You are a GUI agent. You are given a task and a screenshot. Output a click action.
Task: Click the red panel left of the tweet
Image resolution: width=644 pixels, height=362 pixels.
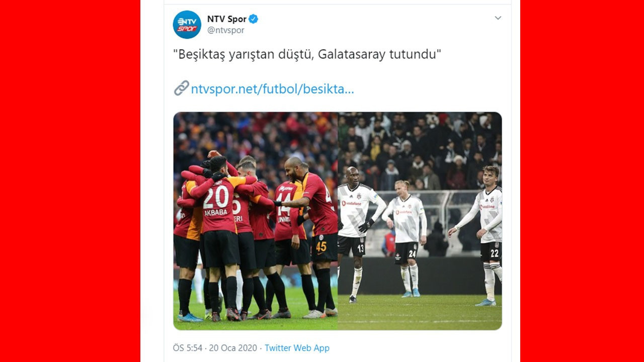click(70, 181)
